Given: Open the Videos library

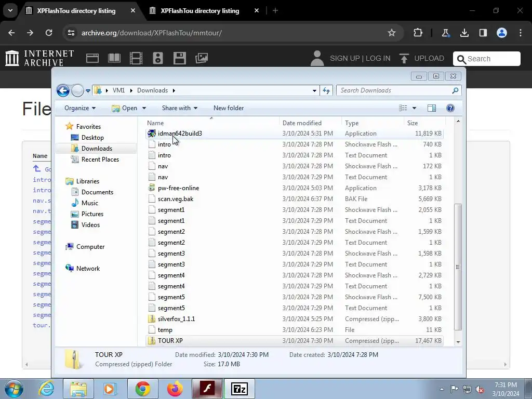Looking at the screenshot, I should pyautogui.click(x=90, y=225).
